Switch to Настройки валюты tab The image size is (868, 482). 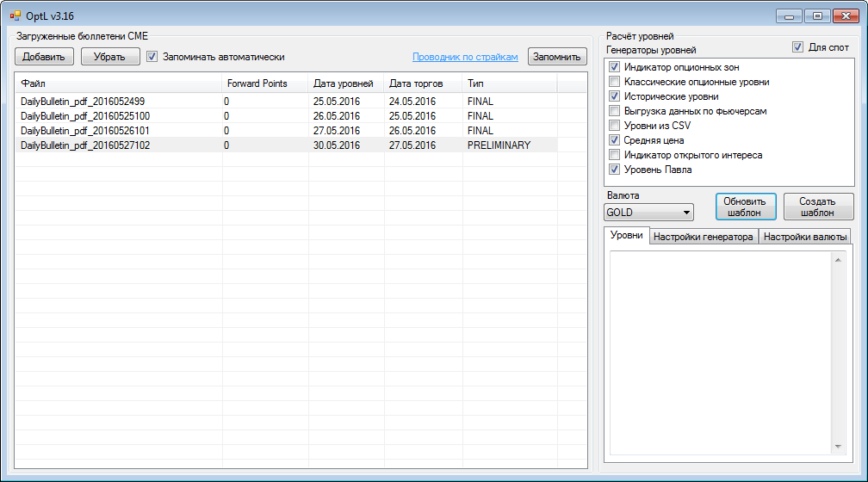pyautogui.click(x=805, y=237)
